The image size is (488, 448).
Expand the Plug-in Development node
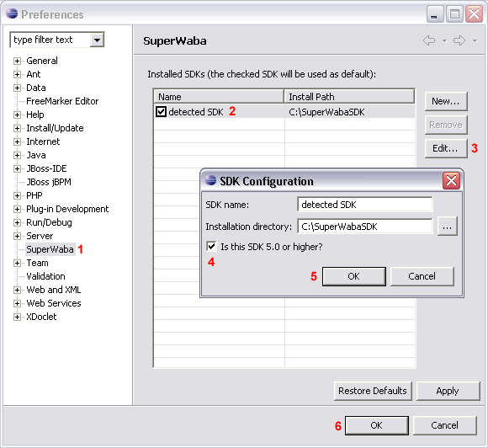(x=17, y=209)
